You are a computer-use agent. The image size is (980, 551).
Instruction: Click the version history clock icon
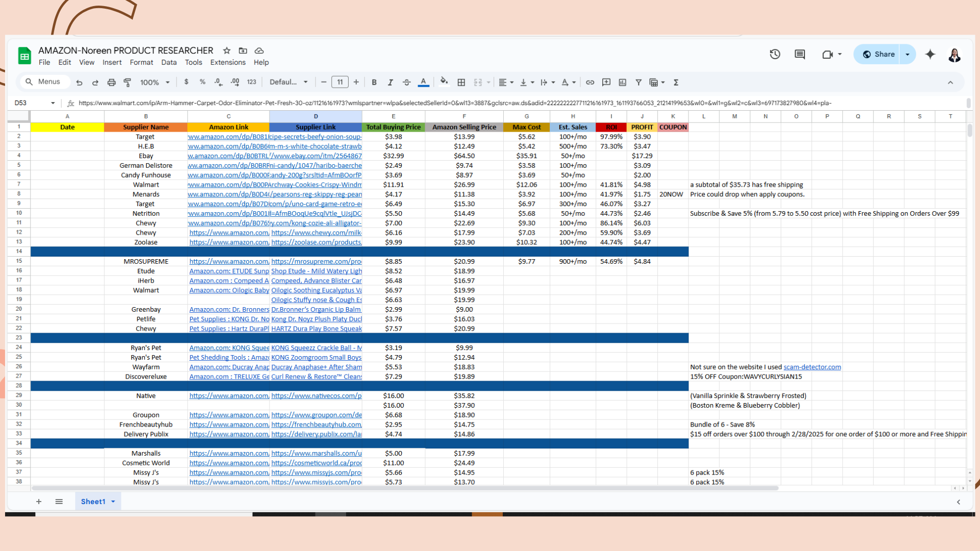pyautogui.click(x=775, y=54)
